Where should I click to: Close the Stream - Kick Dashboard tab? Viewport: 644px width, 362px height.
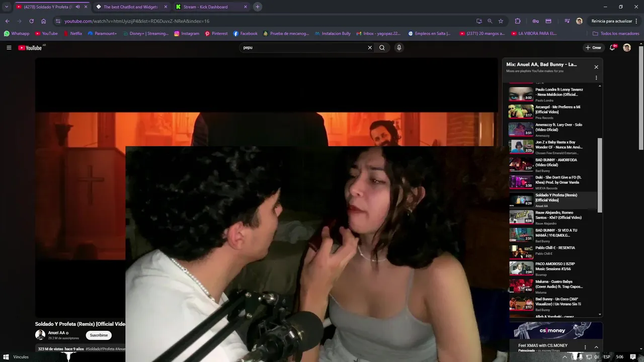[246, 7]
